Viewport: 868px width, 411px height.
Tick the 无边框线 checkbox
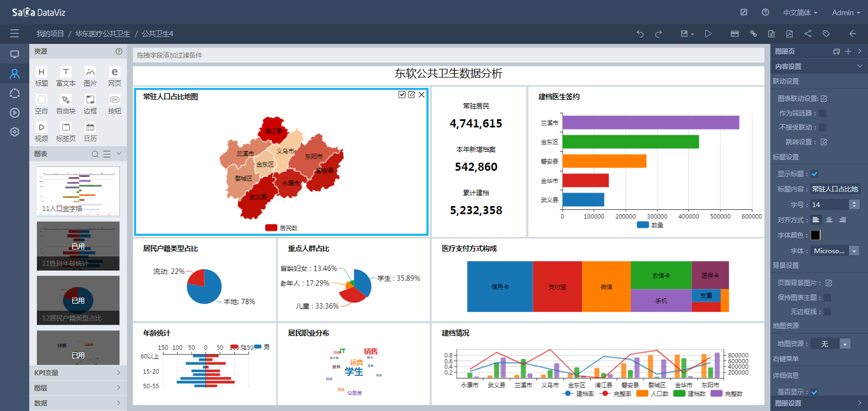[x=827, y=312]
